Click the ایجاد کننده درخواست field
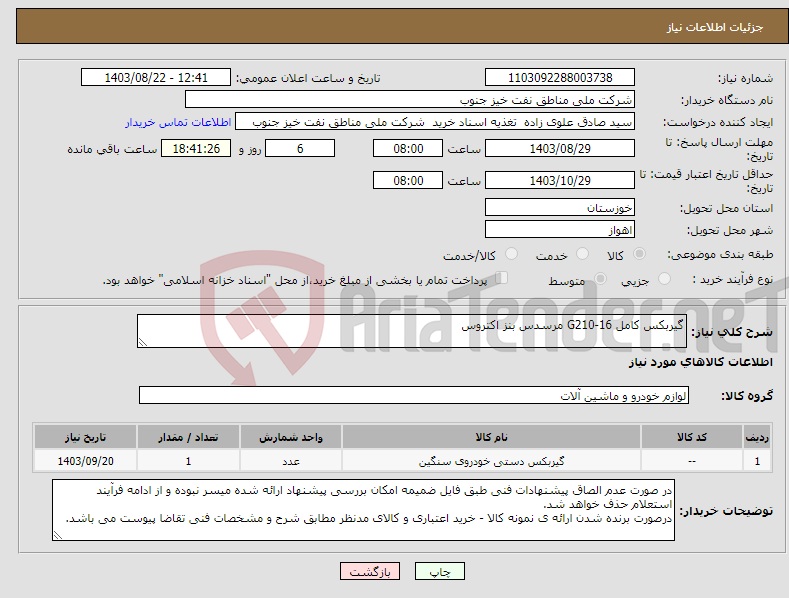The width and height of the screenshot is (789, 598). tap(435, 122)
